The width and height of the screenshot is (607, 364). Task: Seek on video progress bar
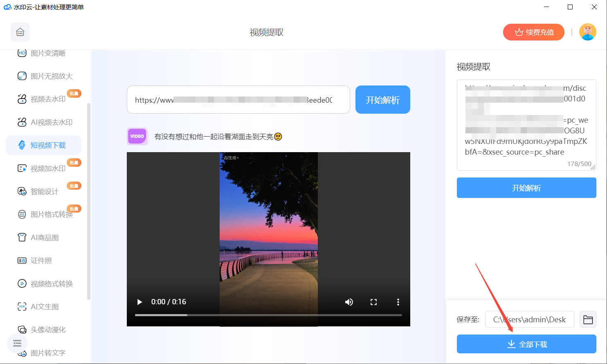(268, 315)
